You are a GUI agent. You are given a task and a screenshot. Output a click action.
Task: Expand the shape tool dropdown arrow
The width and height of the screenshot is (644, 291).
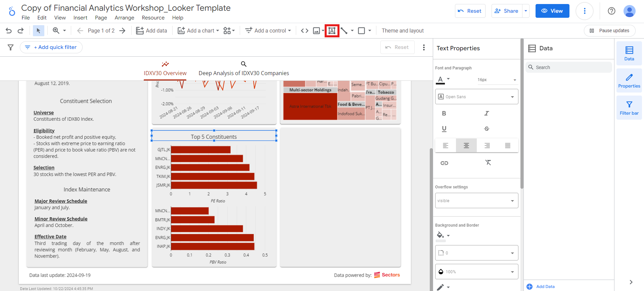tap(370, 31)
